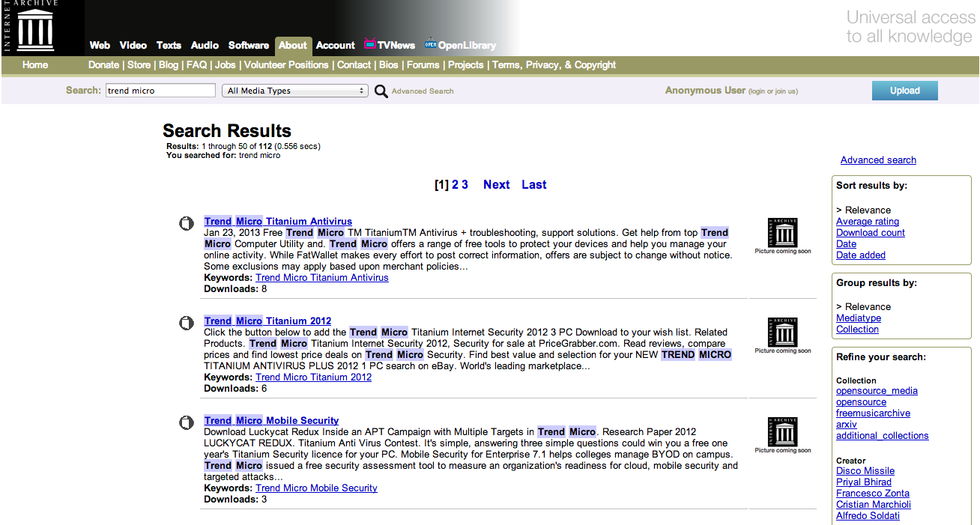Refine search to the arxiv collection
Screen dimensions: 980x525
click(847, 425)
